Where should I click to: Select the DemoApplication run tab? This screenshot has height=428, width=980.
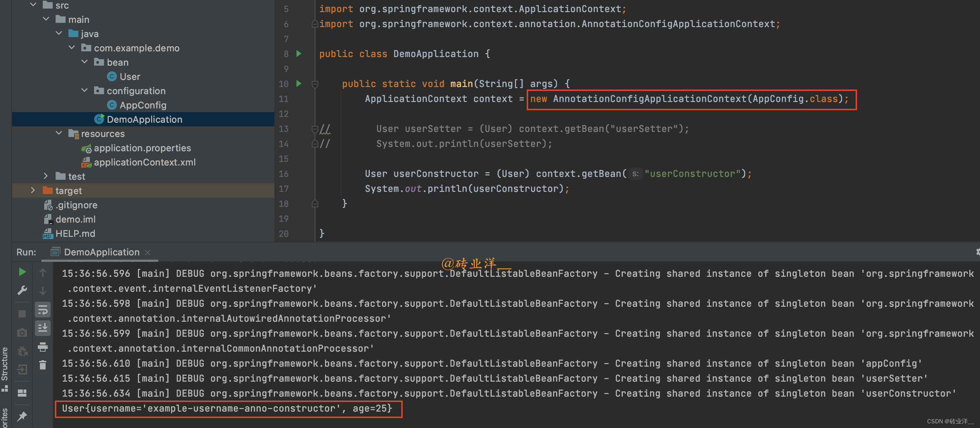(x=101, y=252)
